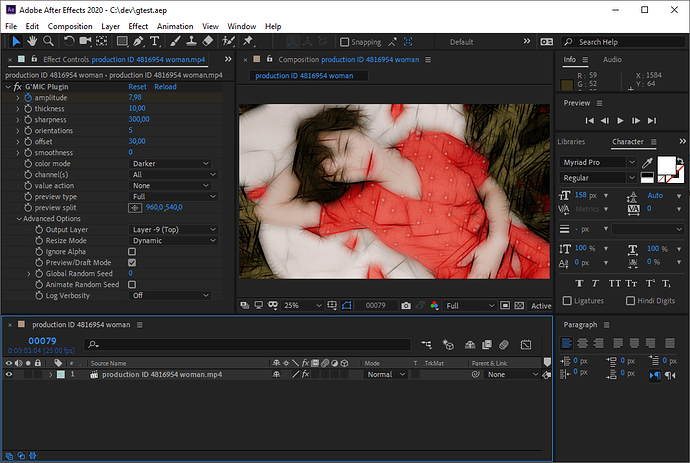
Task: Switch to the Audio panel tab
Action: (611, 60)
